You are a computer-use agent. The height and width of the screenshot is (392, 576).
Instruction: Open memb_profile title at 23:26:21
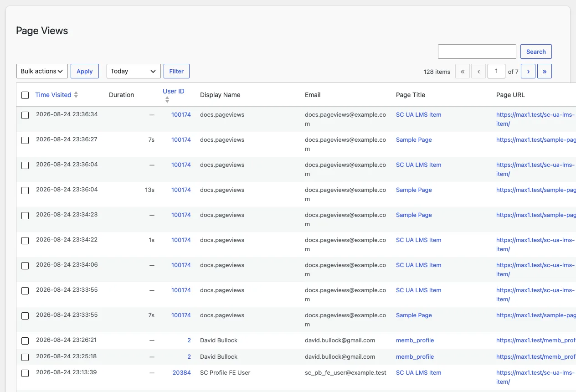tap(415, 340)
